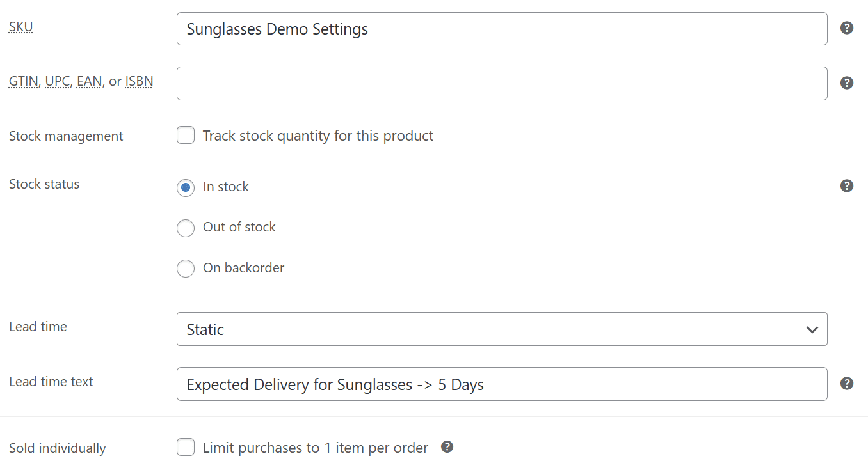Enable Track stock quantity for this product
This screenshot has height=470, width=868.
point(186,135)
